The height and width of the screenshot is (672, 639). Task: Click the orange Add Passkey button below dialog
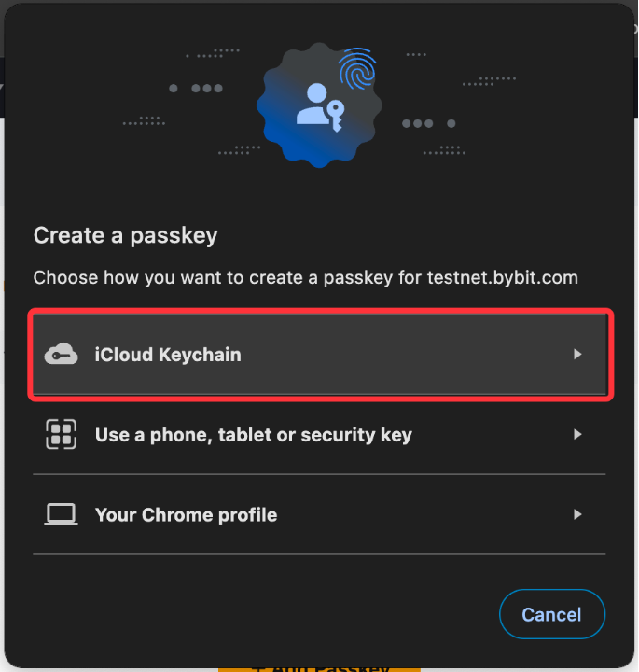click(x=319, y=665)
